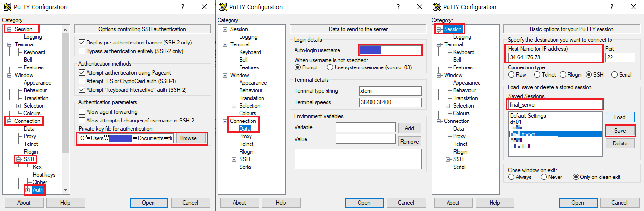Select Colours category in right window
The height and width of the screenshot is (211, 644).
[461, 113]
